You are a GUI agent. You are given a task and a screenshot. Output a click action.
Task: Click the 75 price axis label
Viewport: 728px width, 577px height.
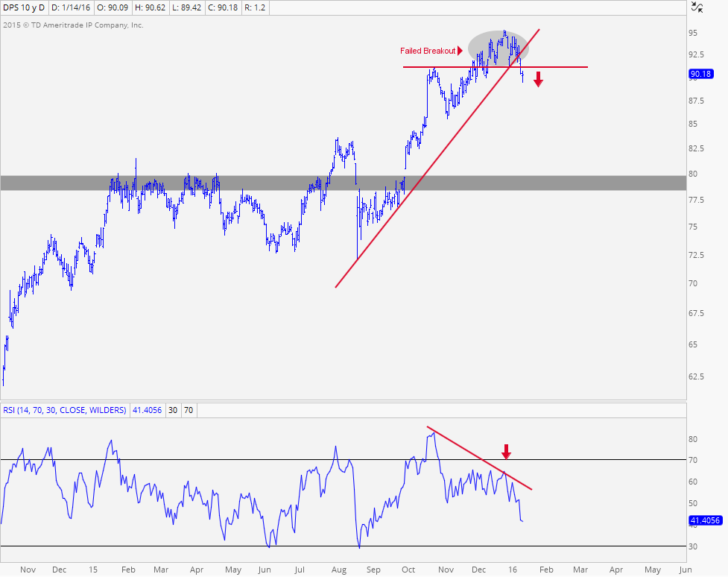(x=693, y=227)
